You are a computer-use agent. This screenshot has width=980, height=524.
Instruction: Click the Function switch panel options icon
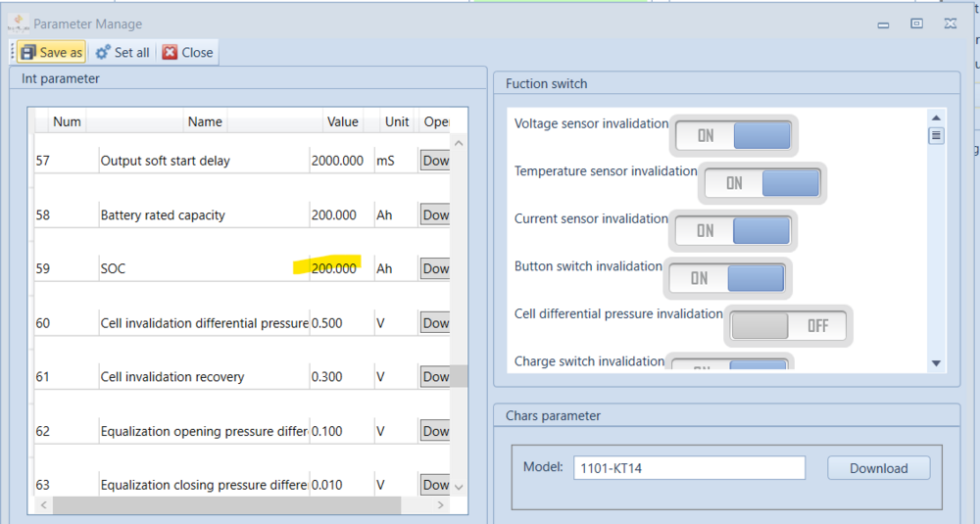point(936,135)
